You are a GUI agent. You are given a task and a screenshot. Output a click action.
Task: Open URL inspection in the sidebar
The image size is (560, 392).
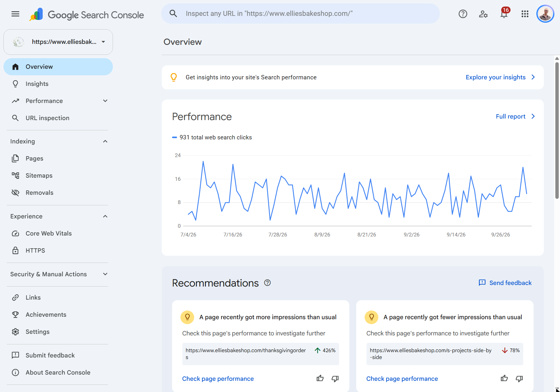pos(58,118)
